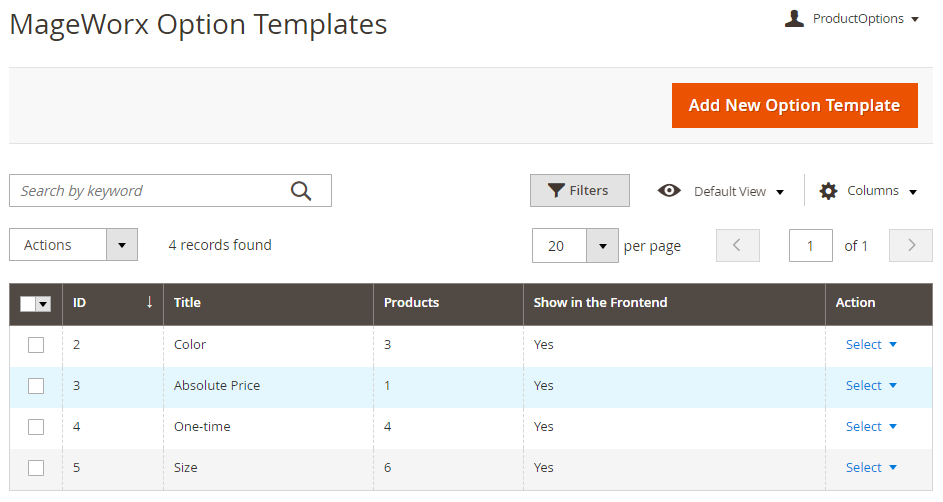Open the select-all dropdown arrow in header
The width and height of the screenshot is (943, 502).
(x=43, y=304)
